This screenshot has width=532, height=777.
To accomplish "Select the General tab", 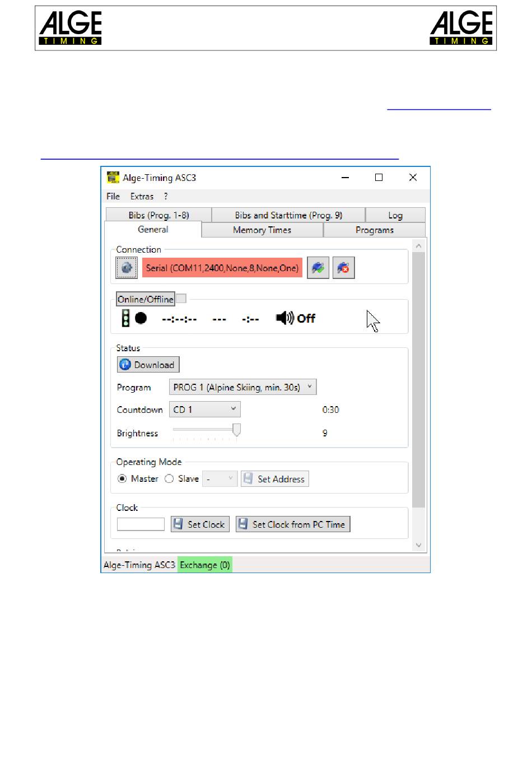I will click(x=153, y=229).
